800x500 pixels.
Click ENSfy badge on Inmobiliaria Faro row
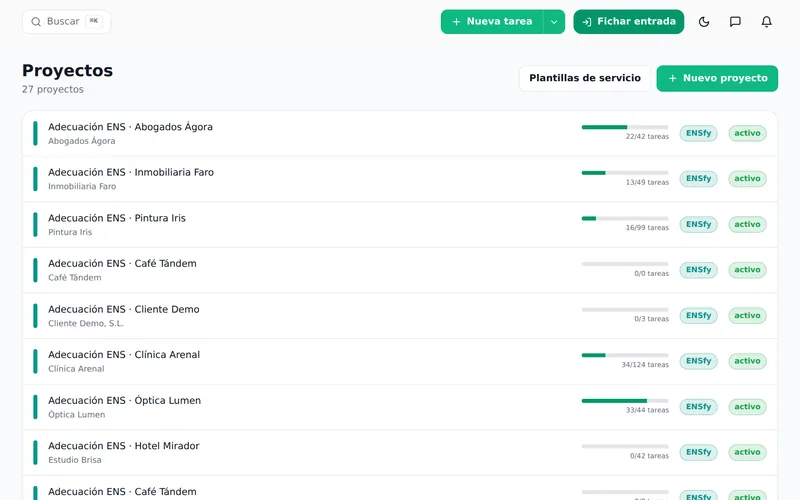[x=698, y=179]
